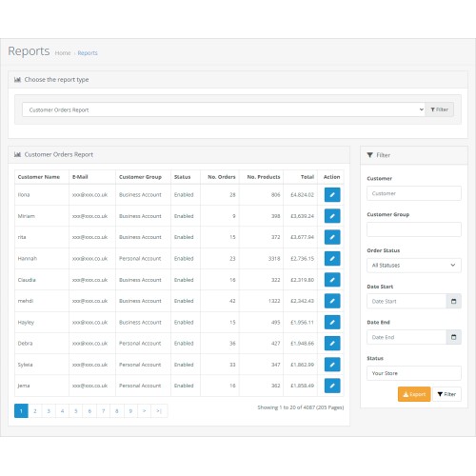Expand the Customer Orders Report type dropdown
476x476 pixels.
pyautogui.click(x=224, y=109)
